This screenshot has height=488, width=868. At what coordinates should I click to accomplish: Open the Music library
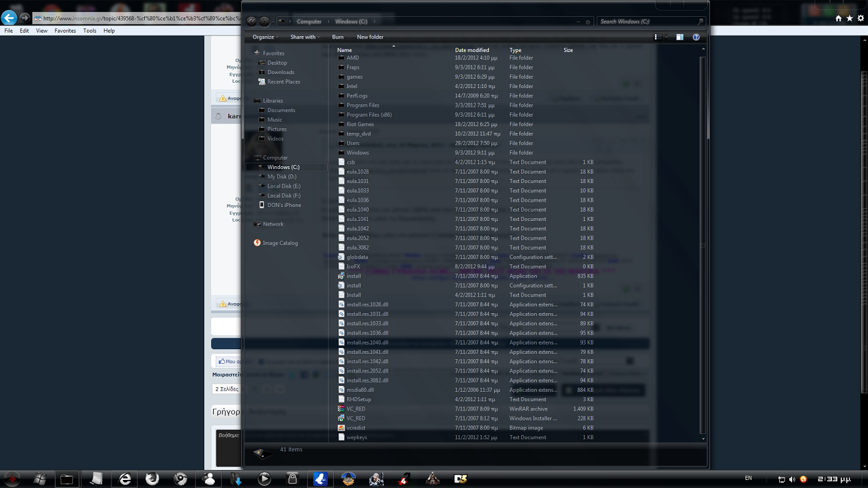point(274,119)
